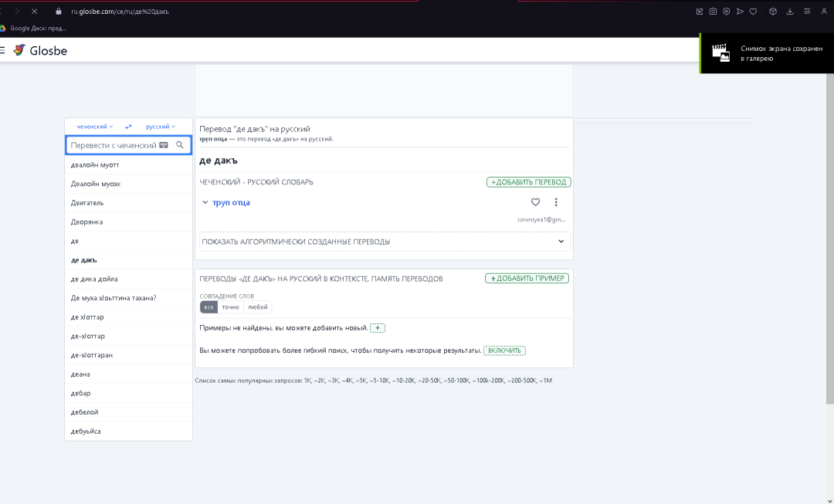This screenshot has width=834, height=504.
Task: Enable flexible search via 'ВКЛЮЧИТЬ'
Action: pos(506,350)
